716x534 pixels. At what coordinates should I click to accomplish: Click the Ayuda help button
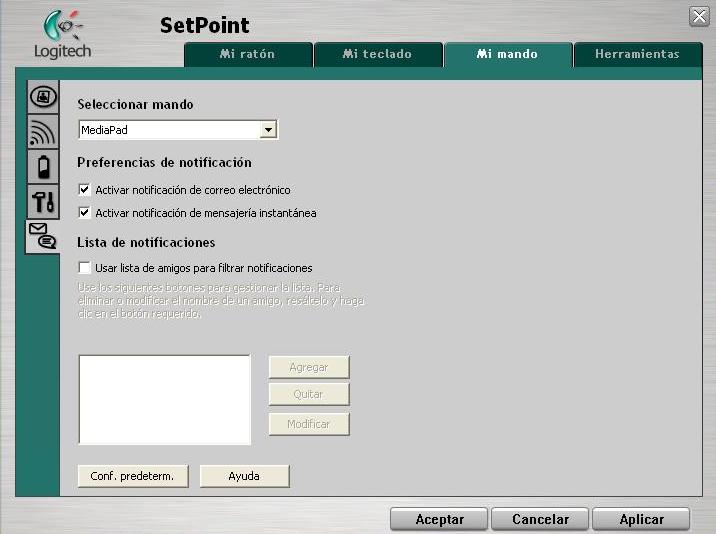coord(244,476)
